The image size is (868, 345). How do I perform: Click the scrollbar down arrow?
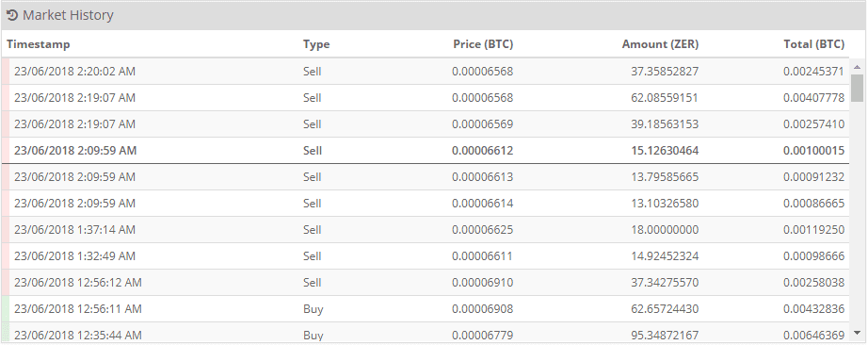pos(857,333)
